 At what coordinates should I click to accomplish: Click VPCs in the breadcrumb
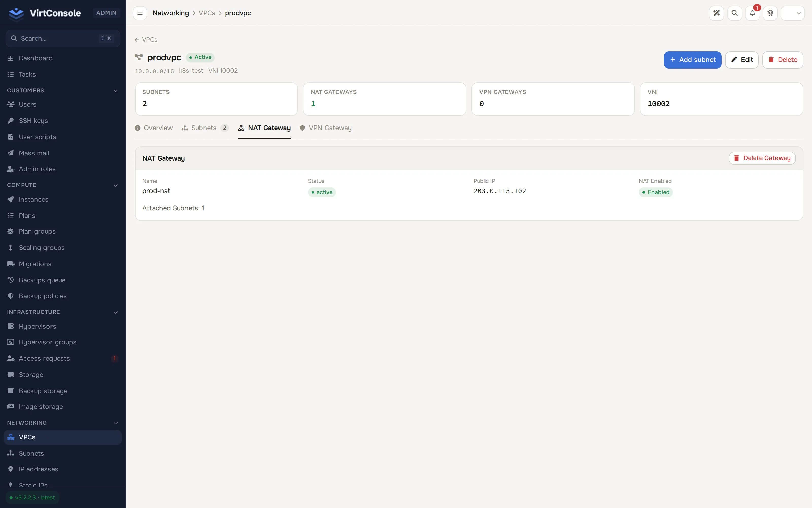point(207,13)
